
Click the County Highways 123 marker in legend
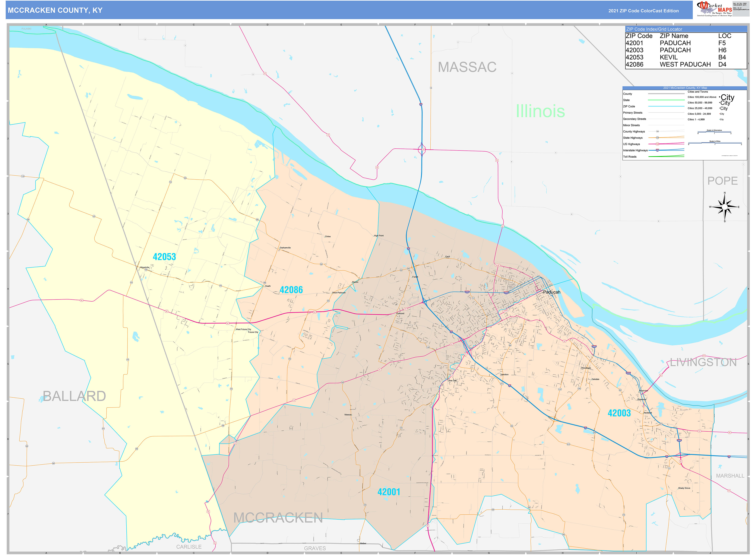click(x=657, y=132)
